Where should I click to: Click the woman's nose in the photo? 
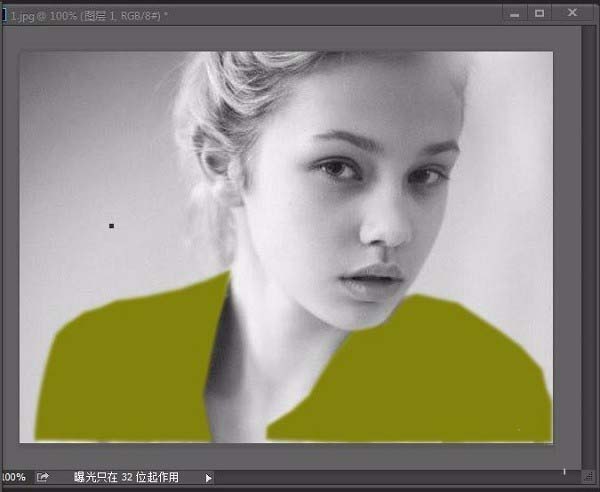(x=386, y=230)
